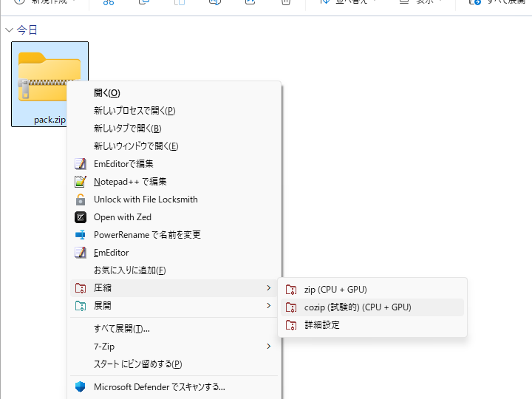Expand the 展開 submenu arrow
This screenshot has height=399, width=532.
[x=269, y=306]
